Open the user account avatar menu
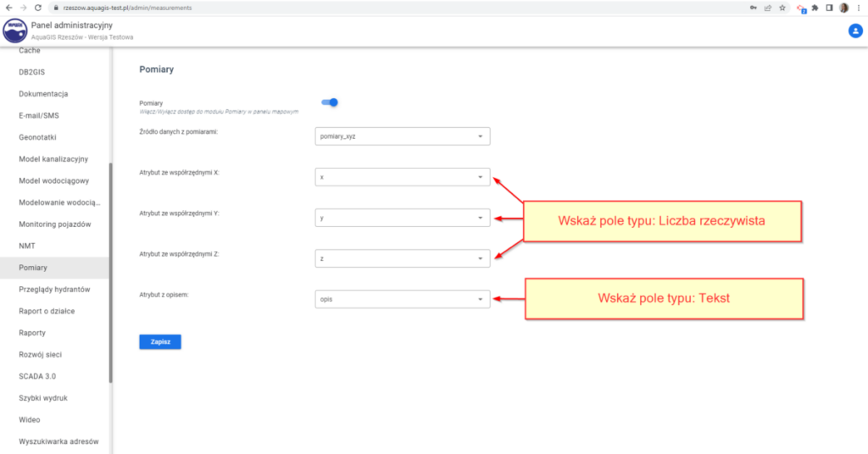 click(x=854, y=30)
